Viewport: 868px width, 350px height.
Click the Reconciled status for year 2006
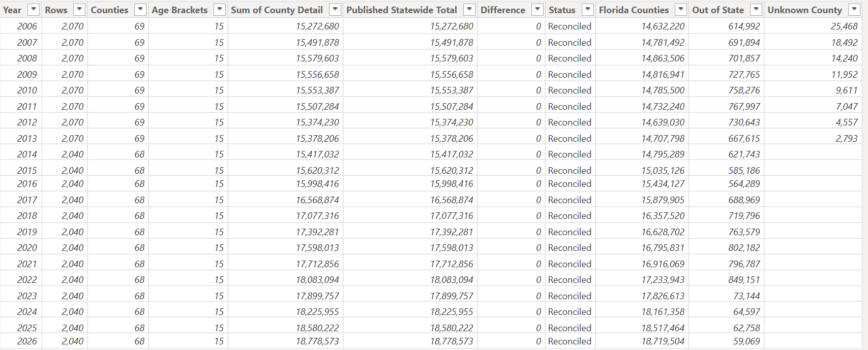[x=570, y=26]
